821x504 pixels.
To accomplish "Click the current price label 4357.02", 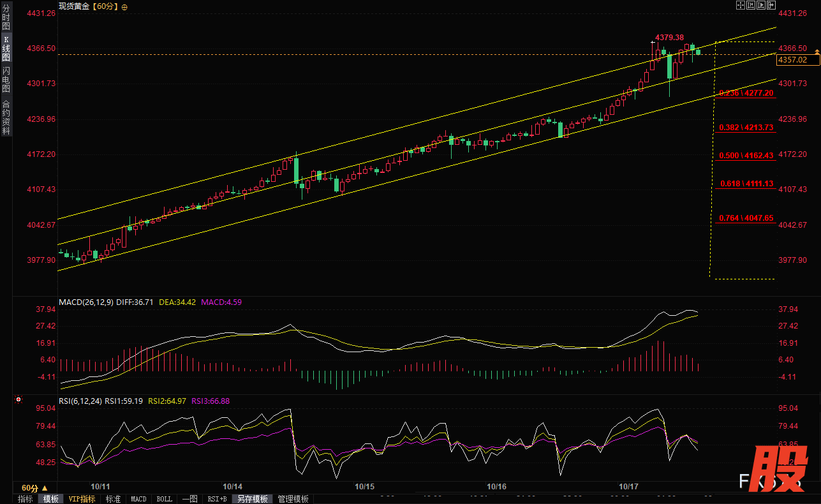I will coord(792,60).
